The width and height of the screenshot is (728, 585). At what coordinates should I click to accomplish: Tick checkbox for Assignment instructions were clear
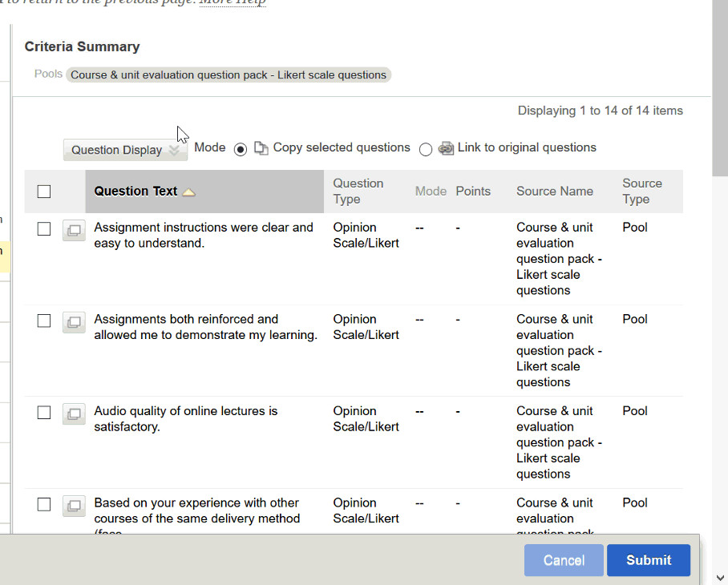(x=44, y=229)
